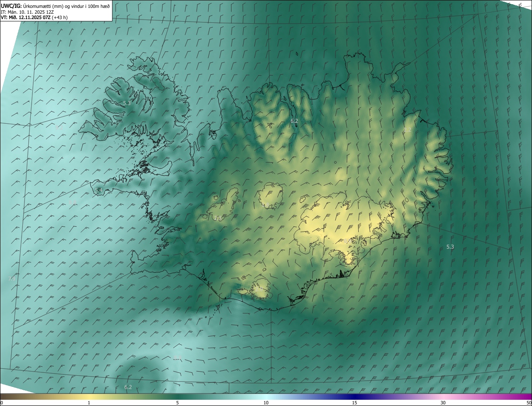Click the 50 tick label on the color scale

pos(529,403)
